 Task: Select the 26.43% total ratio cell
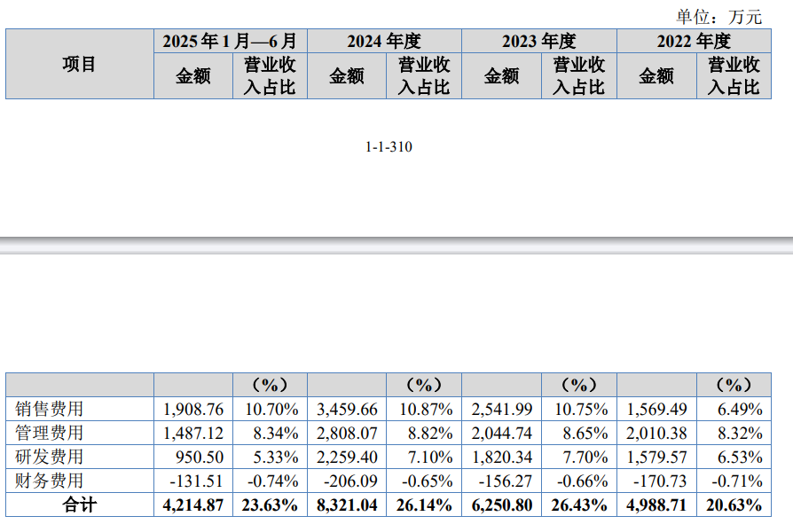578,505
